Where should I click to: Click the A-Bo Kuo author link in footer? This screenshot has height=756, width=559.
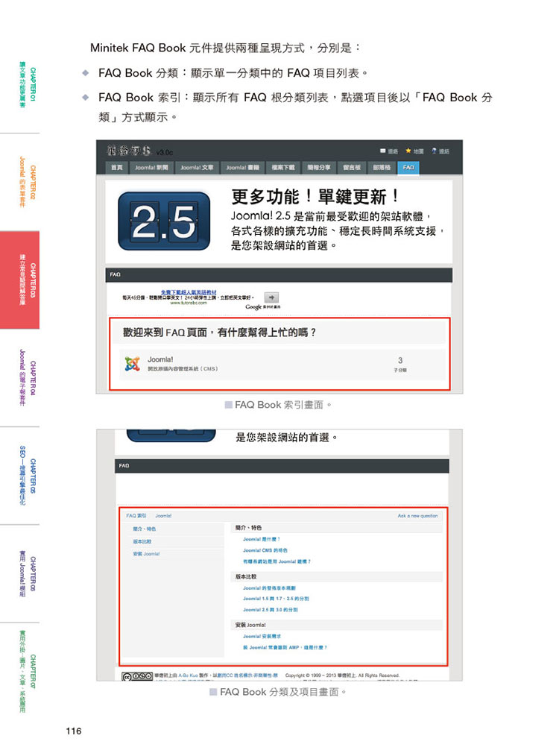(188, 675)
